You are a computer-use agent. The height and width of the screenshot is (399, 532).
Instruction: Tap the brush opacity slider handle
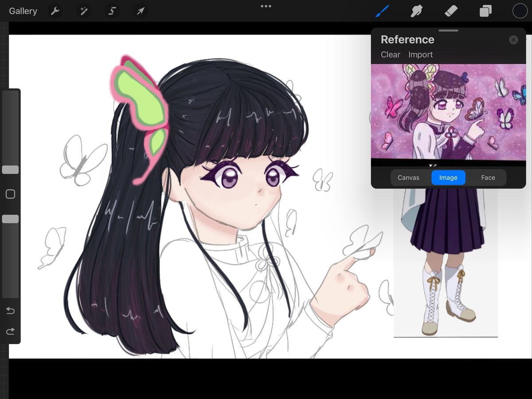click(10, 219)
